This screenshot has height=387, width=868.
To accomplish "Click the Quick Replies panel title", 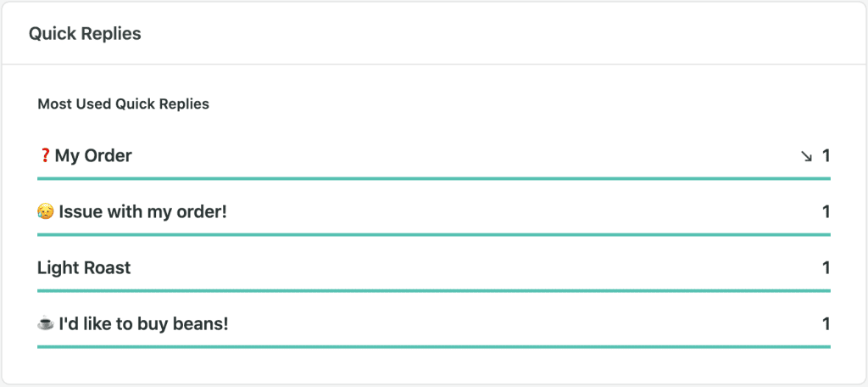I will click(x=85, y=33).
